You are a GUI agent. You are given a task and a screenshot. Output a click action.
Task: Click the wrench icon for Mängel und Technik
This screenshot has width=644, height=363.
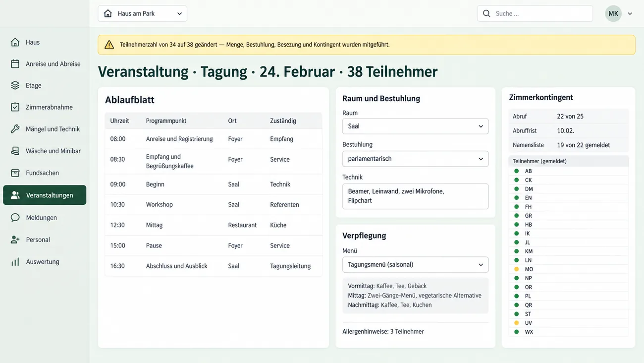tap(15, 129)
